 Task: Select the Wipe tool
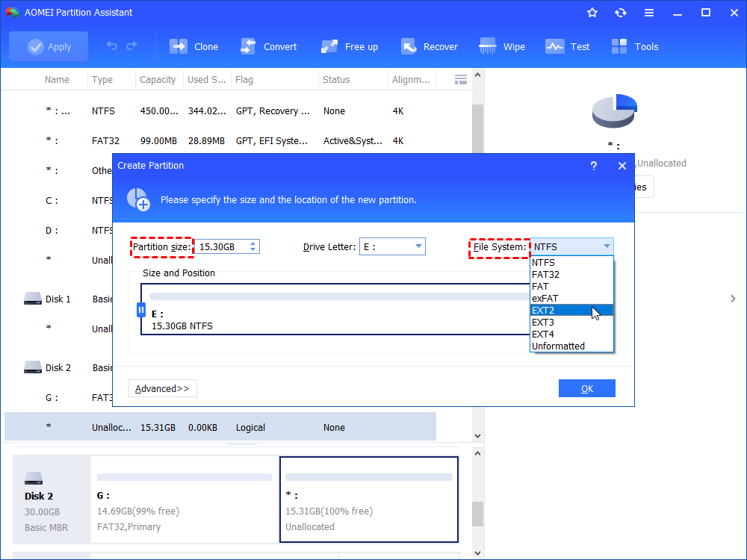pyautogui.click(x=501, y=46)
